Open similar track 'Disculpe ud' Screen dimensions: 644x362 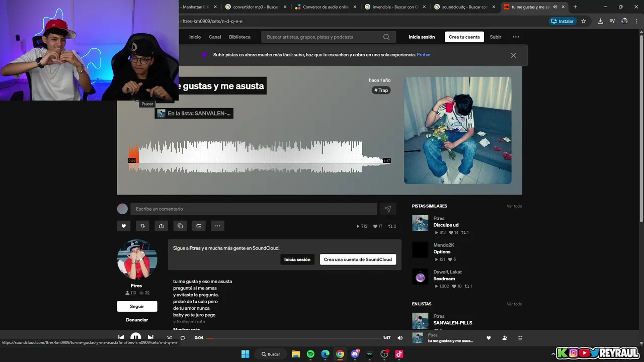pyautogui.click(x=446, y=225)
